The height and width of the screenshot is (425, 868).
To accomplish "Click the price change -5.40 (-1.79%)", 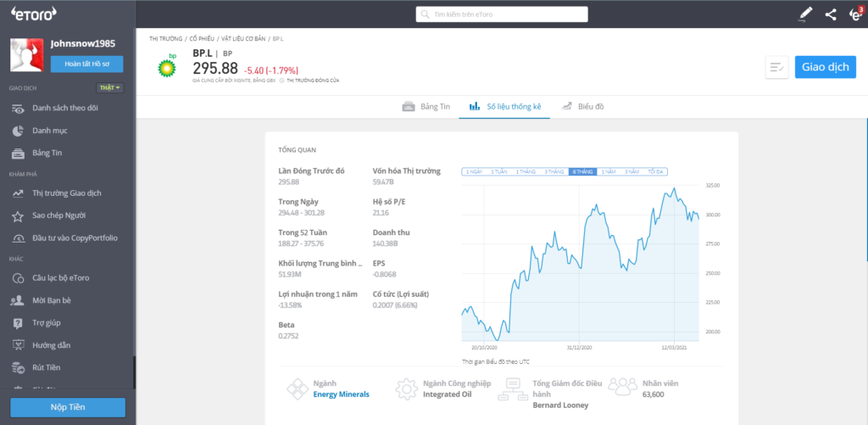I will pyautogui.click(x=271, y=70).
